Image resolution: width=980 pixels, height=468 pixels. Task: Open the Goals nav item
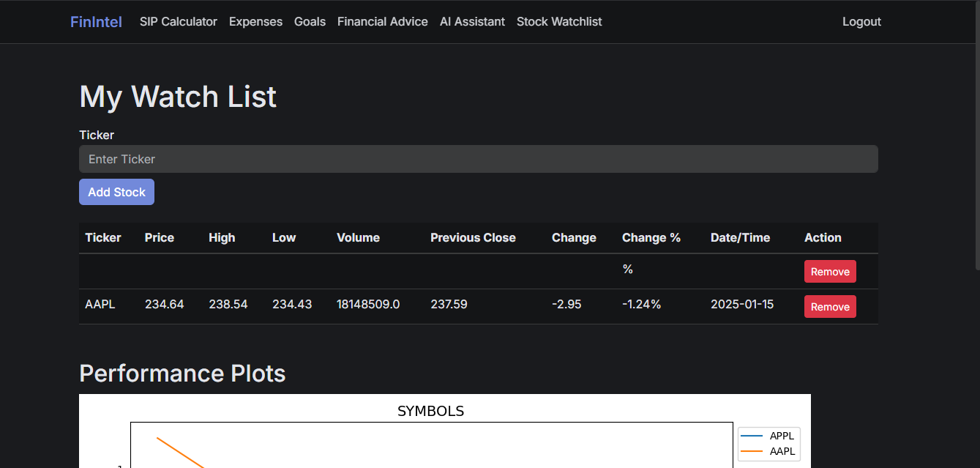(310, 22)
